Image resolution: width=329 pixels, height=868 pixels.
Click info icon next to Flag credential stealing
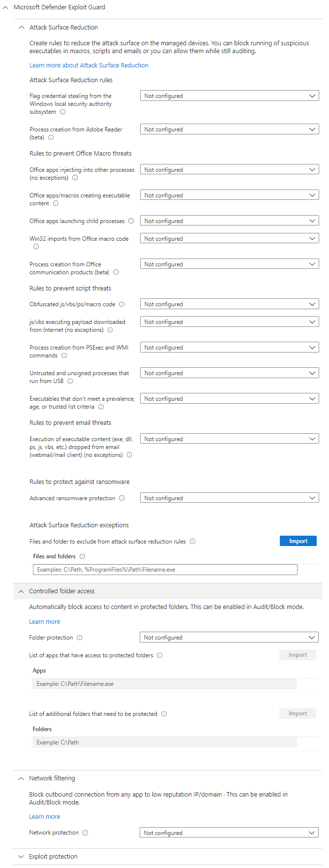[62, 112]
